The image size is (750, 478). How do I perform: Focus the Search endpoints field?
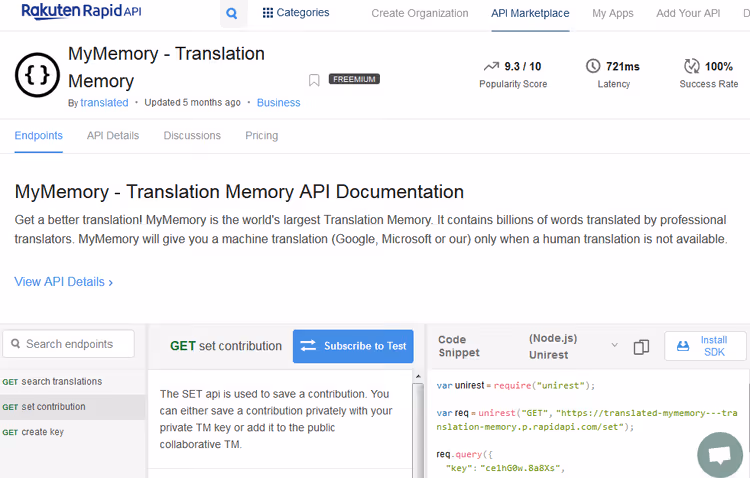[x=68, y=344]
